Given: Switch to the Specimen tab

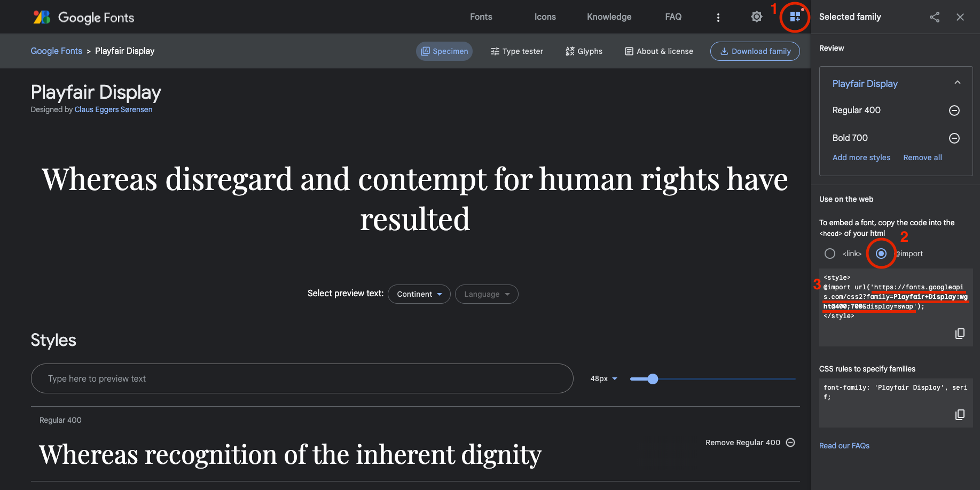Looking at the screenshot, I should click(444, 51).
